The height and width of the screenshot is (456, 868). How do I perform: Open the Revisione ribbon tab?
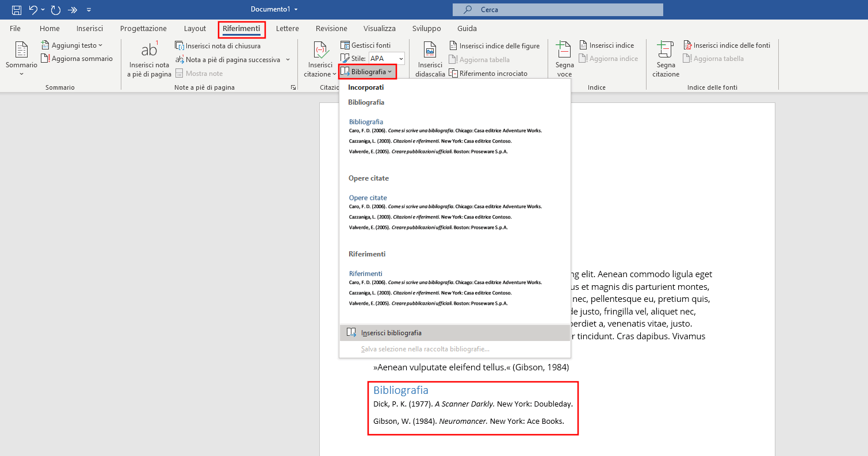point(331,29)
